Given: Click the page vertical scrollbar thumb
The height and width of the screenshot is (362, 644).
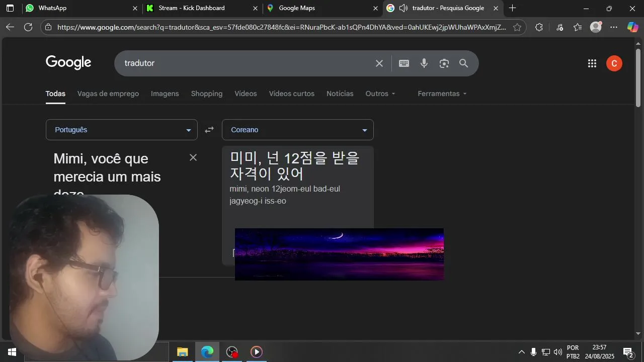Looking at the screenshot, I should [638, 78].
